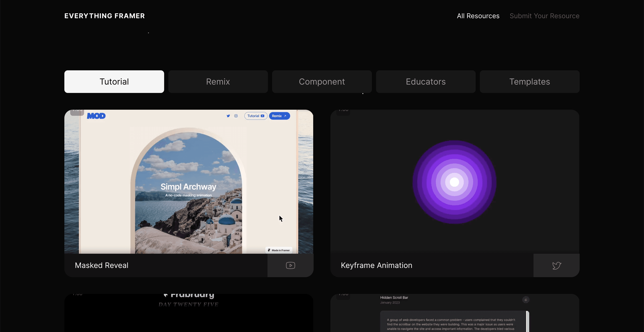Click the Twitter icon on Keyframe Animation card
Image resolution: width=644 pixels, height=332 pixels.
557,265
